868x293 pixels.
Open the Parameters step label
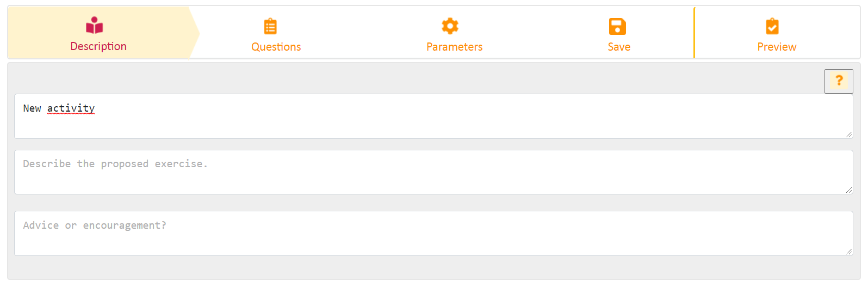pyautogui.click(x=454, y=47)
